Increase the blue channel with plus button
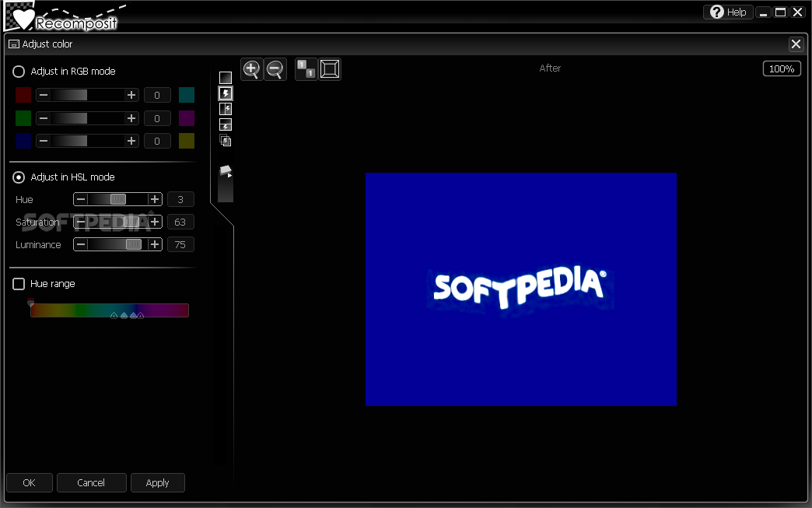812x508 pixels. pyautogui.click(x=131, y=141)
